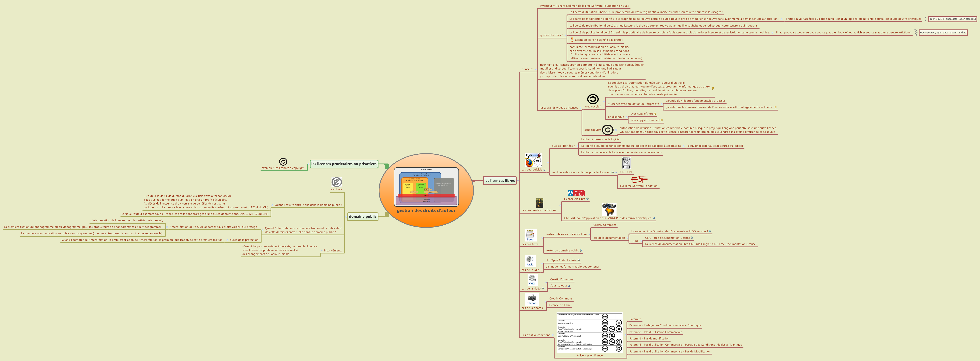This screenshot has height=361, width=980.
Task: Click the Photos camera icon
Action: tap(532, 299)
